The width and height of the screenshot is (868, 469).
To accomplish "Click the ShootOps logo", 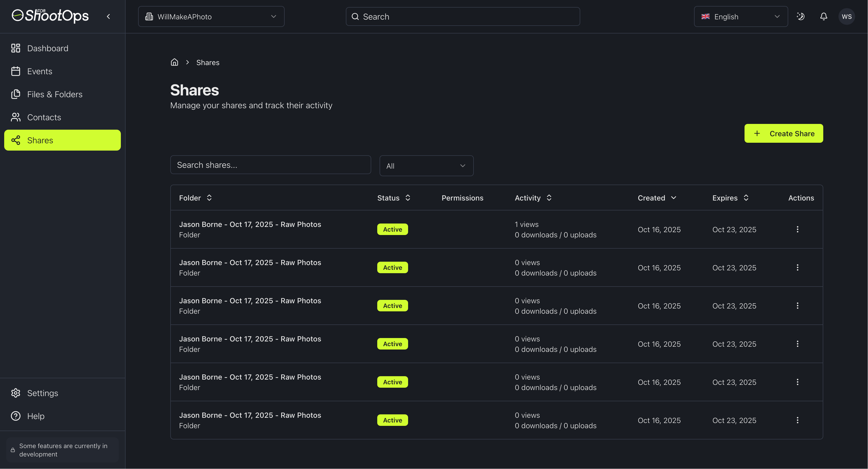I will point(50,16).
